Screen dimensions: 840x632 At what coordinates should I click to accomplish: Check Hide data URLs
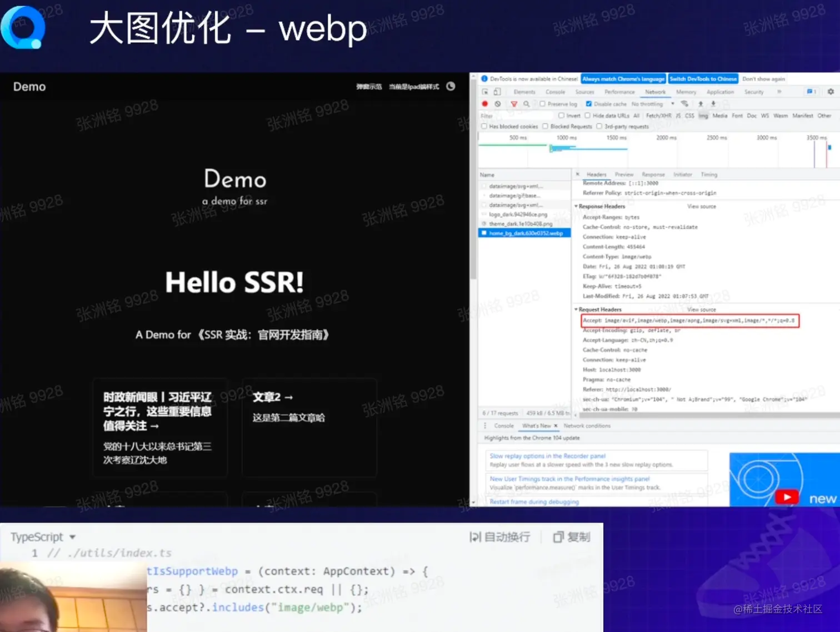tap(587, 116)
